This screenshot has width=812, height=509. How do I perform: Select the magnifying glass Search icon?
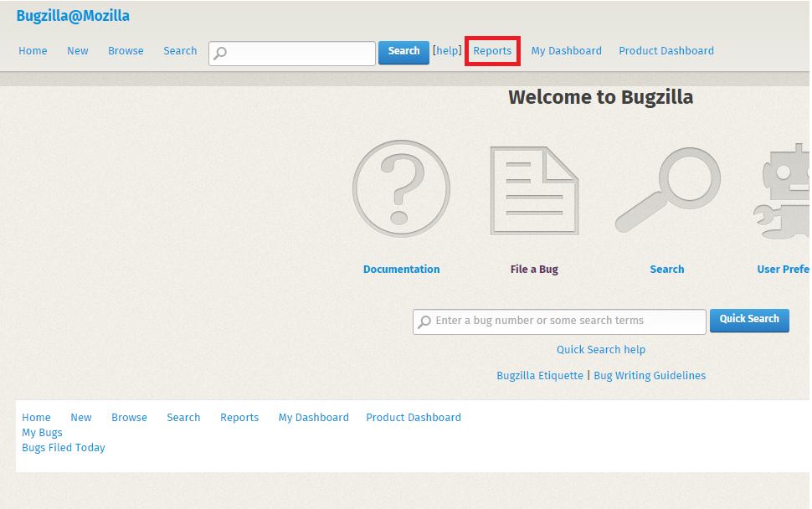(666, 188)
